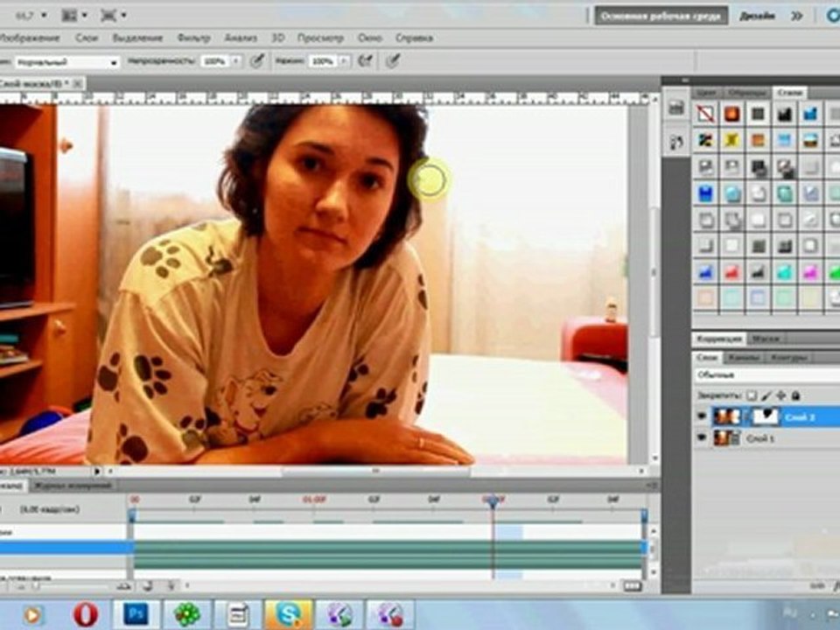Apply the magenta style swatch

click(x=810, y=272)
